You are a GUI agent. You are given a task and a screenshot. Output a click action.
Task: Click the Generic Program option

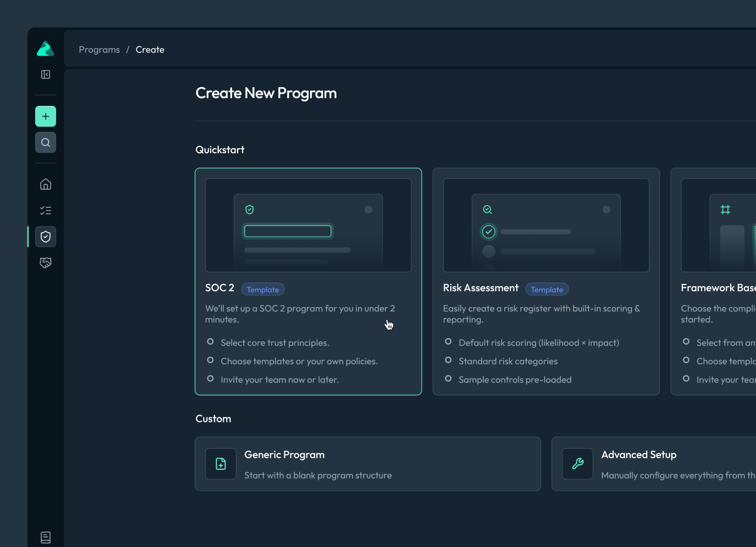coord(368,464)
